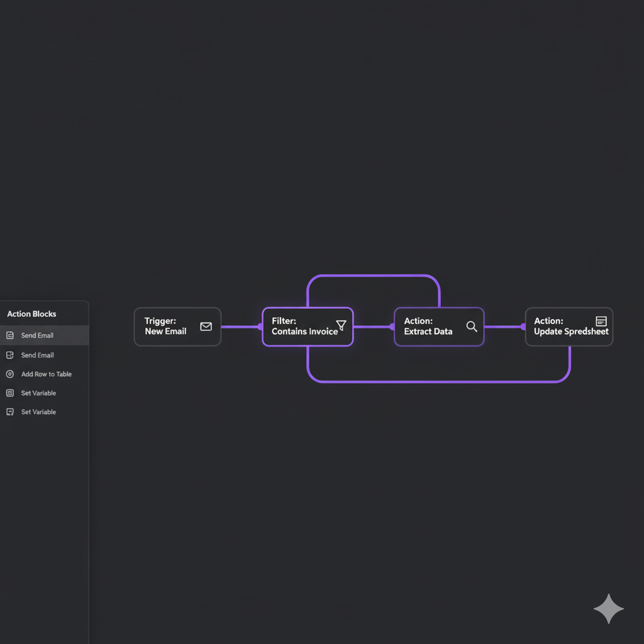Click the connector between Filter and Extract Data
This screenshot has width=644, height=644.
(374, 326)
